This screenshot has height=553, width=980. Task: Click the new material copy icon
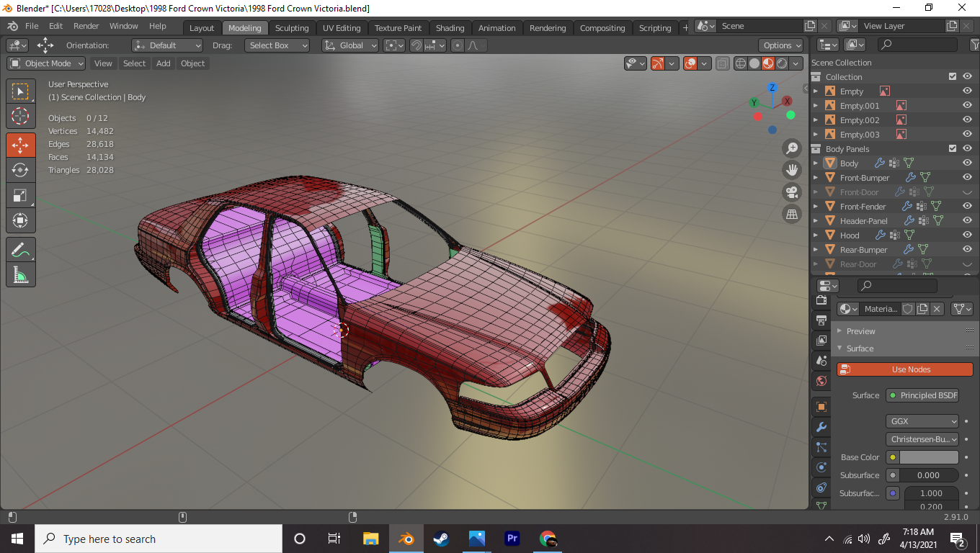(922, 309)
